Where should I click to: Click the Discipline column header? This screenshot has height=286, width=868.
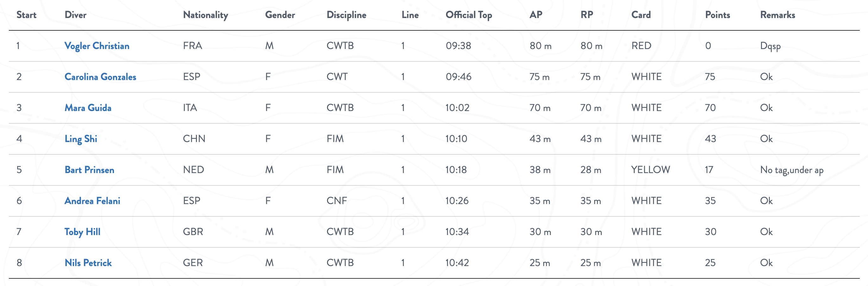coord(346,15)
